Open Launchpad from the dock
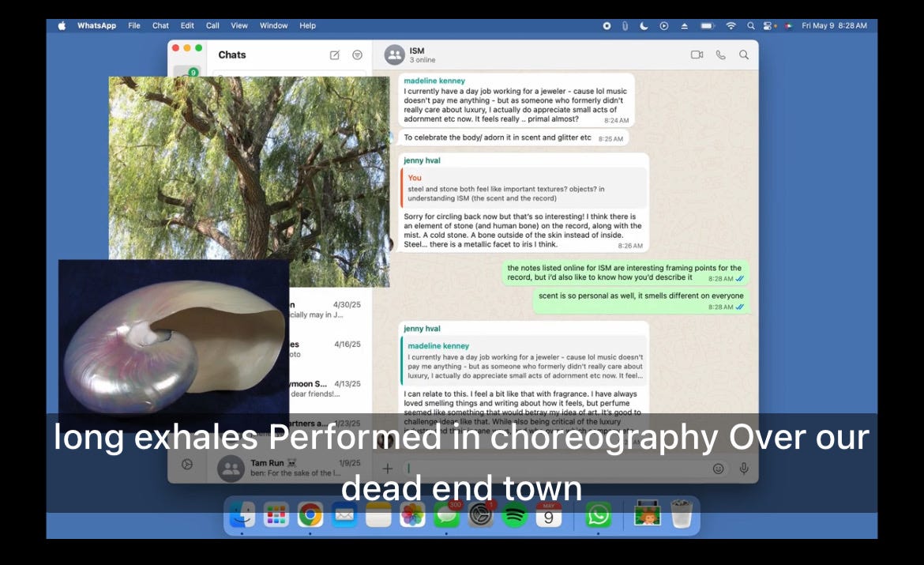The height and width of the screenshot is (565, 924). point(276,515)
